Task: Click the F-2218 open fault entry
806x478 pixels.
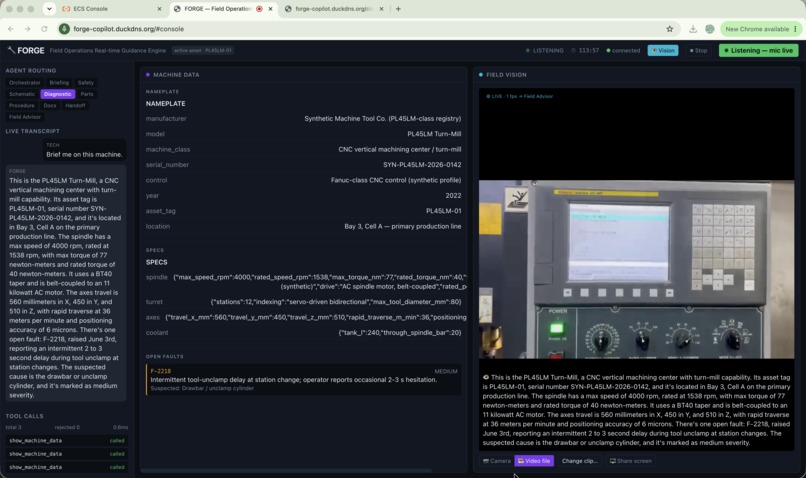Action: click(x=303, y=379)
